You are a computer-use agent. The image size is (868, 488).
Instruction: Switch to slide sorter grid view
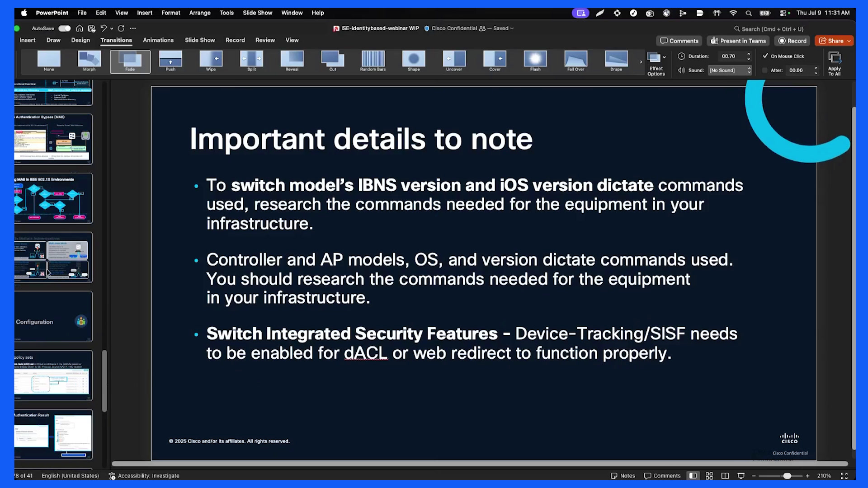coord(709,476)
